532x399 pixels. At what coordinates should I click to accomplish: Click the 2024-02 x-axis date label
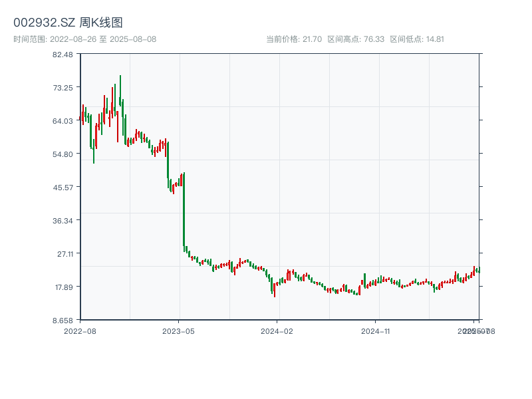pos(277,331)
